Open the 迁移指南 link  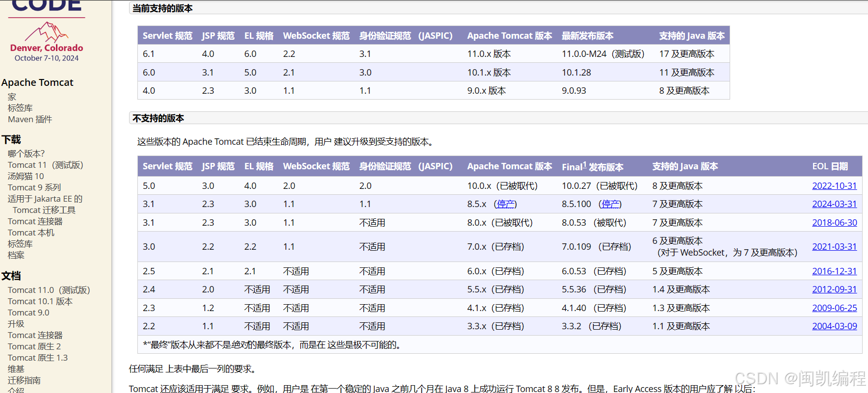pyautogui.click(x=24, y=380)
